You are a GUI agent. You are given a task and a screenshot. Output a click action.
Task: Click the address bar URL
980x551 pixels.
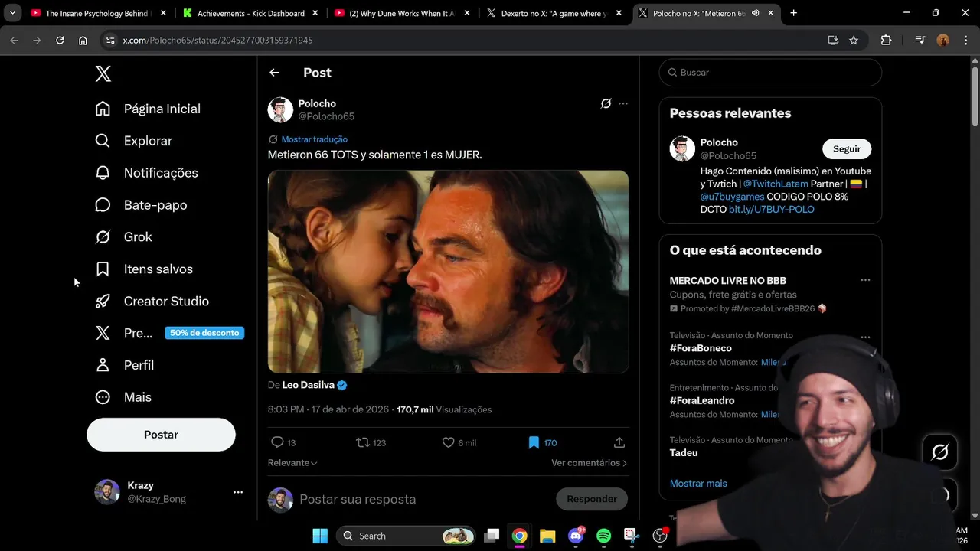tap(217, 40)
